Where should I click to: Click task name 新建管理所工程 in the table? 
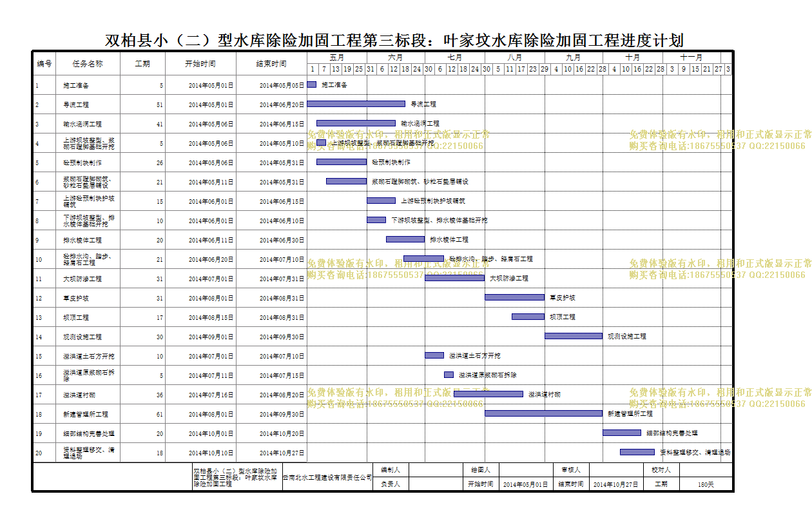click(85, 414)
